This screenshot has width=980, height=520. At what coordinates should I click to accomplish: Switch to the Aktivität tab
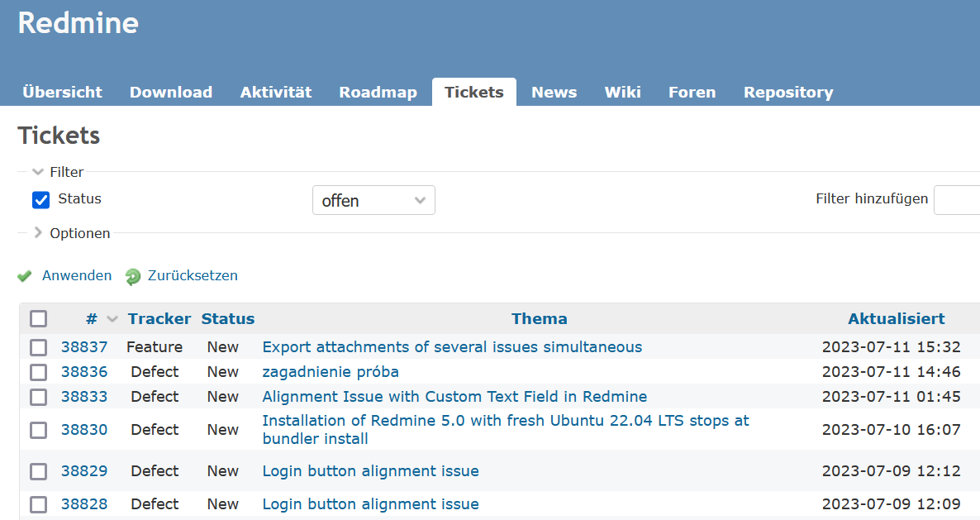(276, 92)
